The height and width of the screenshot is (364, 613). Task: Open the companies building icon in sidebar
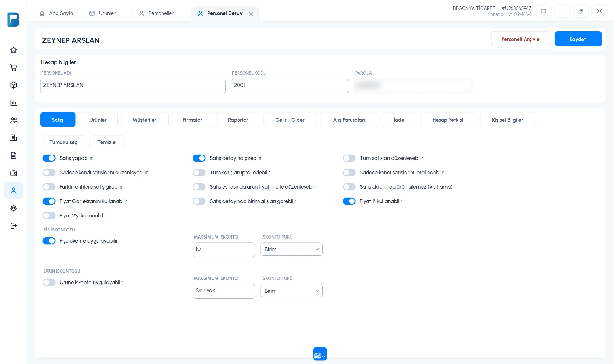(x=13, y=138)
